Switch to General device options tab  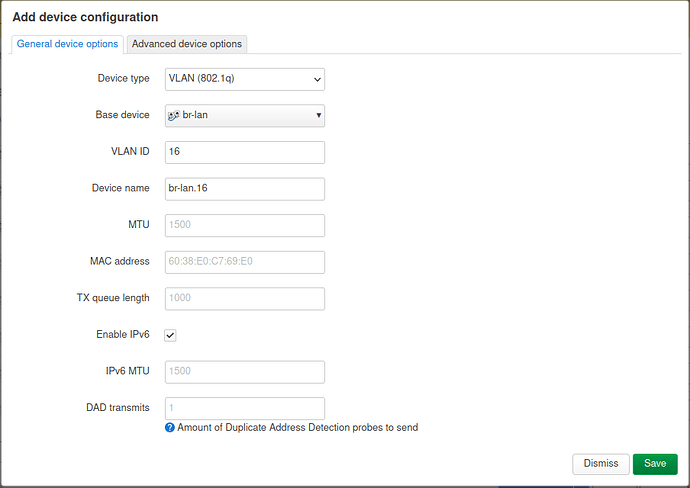67,44
